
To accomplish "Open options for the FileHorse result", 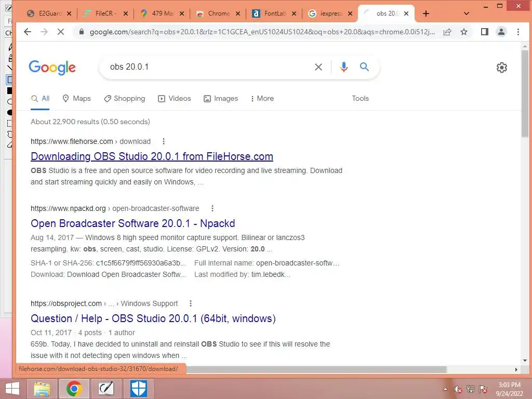I will point(164,141).
